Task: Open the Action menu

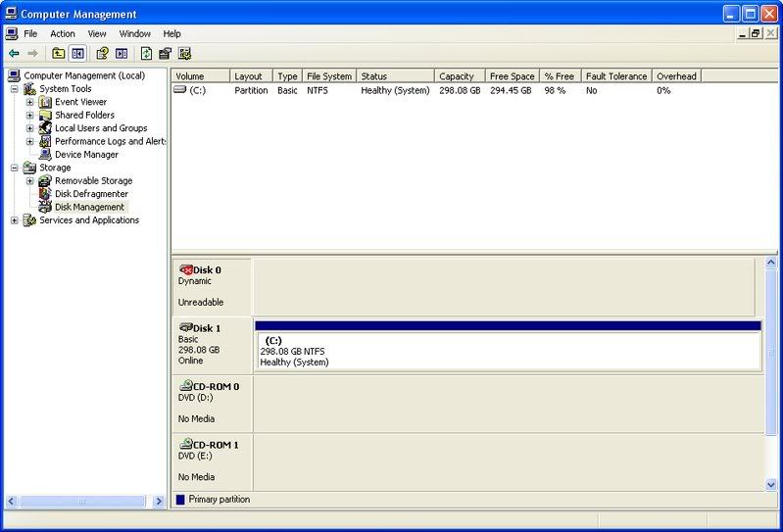Action: point(63,34)
